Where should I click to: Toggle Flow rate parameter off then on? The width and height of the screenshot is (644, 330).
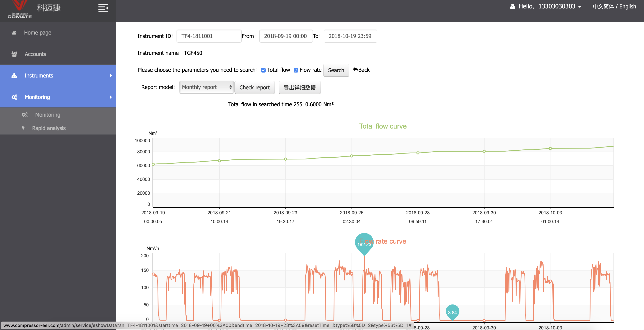pos(296,70)
